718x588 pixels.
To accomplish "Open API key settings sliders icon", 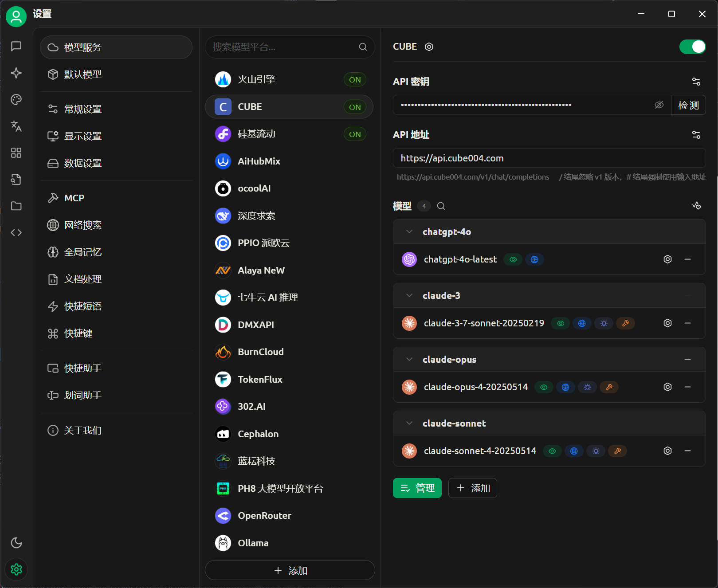I will pos(696,82).
